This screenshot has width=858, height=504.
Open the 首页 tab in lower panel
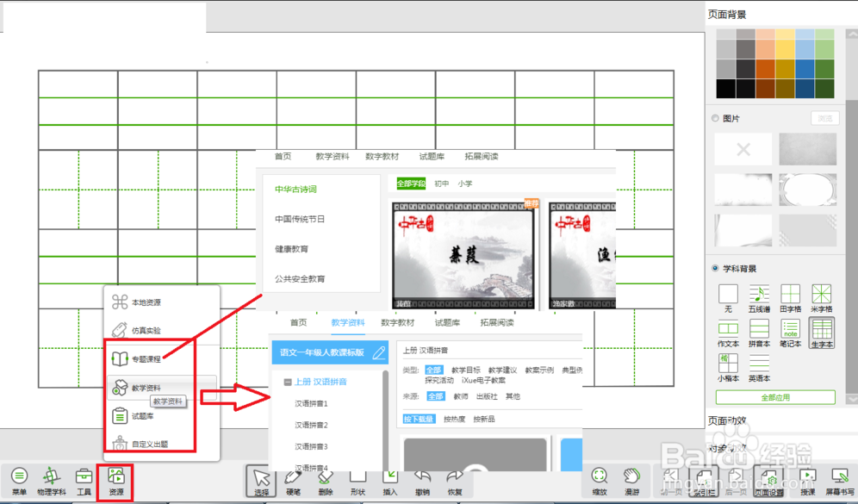[x=298, y=323]
